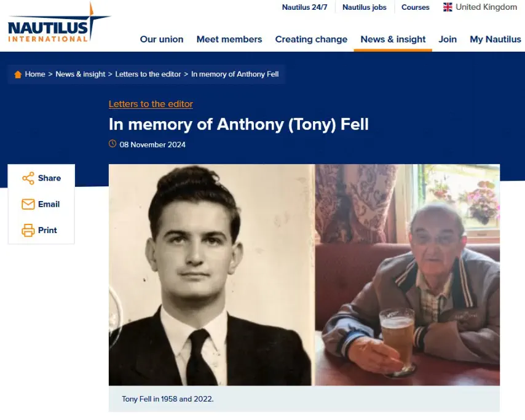Click the Tony Fell 1958 portrait photo
Image resolution: width=525 pixels, height=420 pixels.
tap(211, 275)
